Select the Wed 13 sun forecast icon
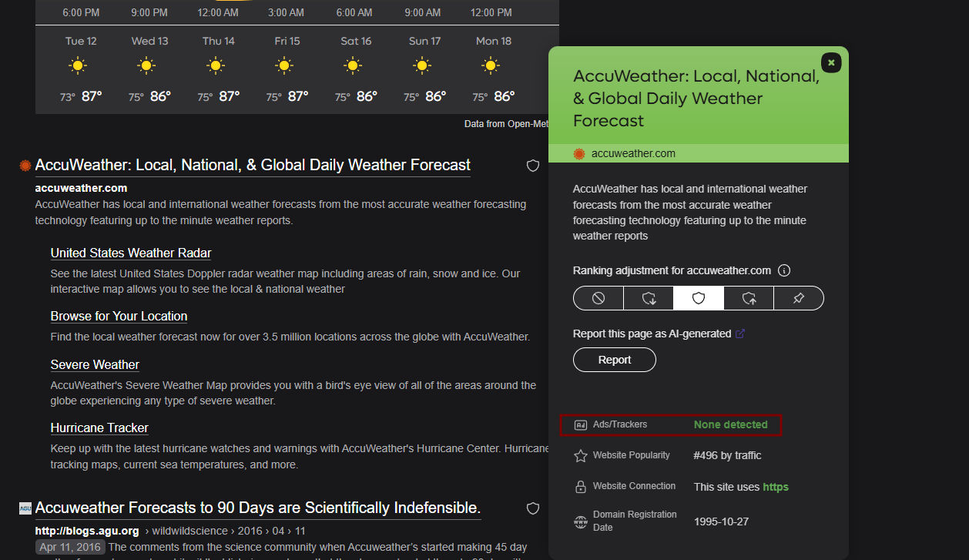 (x=146, y=65)
